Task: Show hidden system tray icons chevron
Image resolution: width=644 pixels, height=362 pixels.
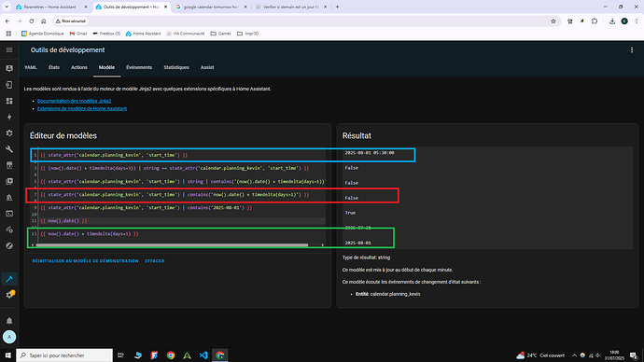Action: tap(574, 355)
